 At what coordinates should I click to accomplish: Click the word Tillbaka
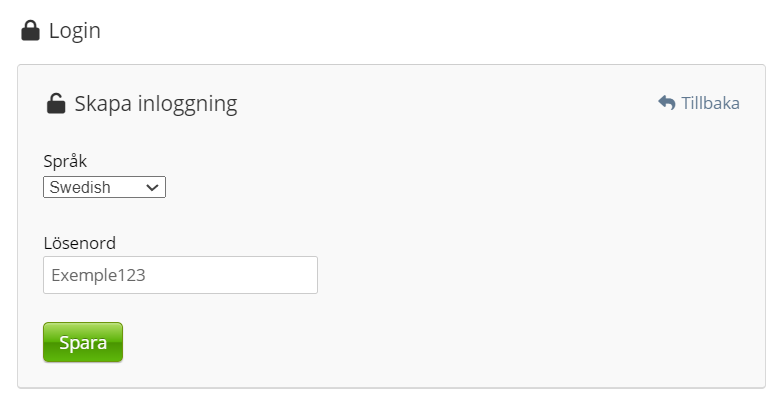click(x=710, y=103)
